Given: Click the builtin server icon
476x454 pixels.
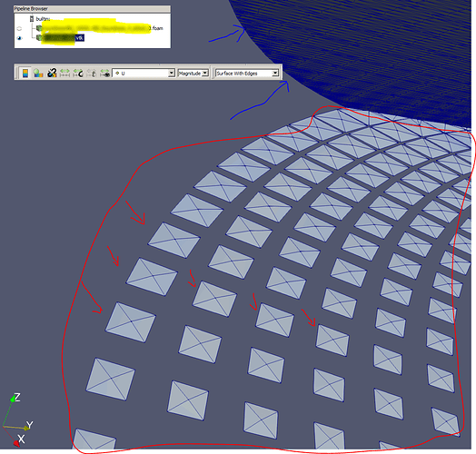Looking at the screenshot, I should (32, 19).
